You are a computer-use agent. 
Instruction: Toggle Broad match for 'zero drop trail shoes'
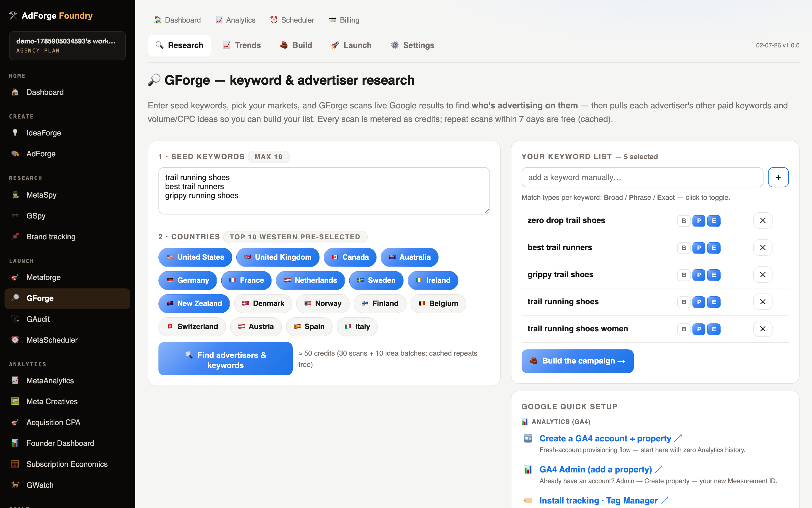[684, 221]
